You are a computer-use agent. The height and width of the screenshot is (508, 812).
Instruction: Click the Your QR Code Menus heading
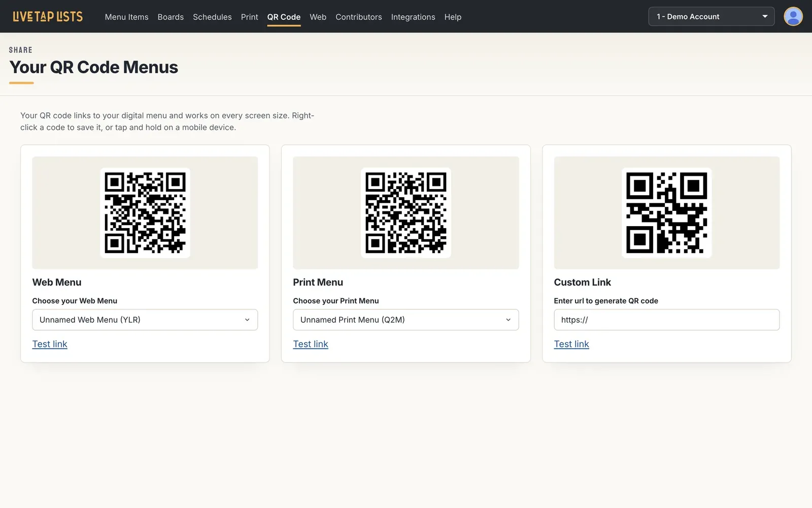pyautogui.click(x=94, y=67)
